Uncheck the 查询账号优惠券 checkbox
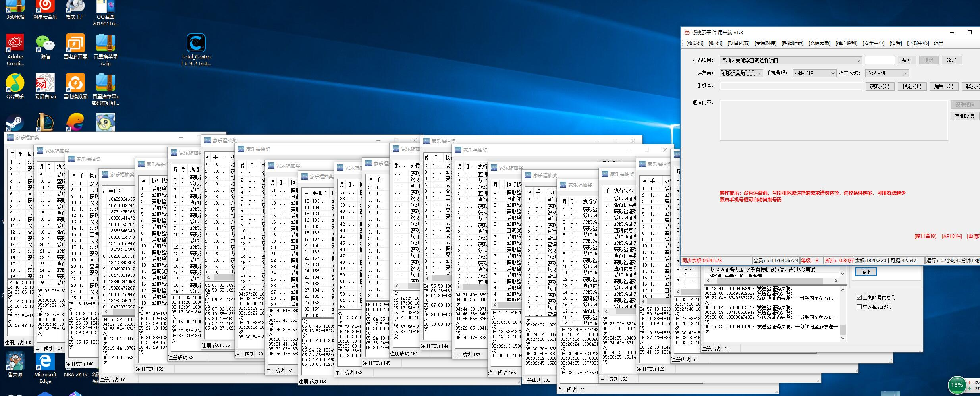The image size is (980, 396). point(859,297)
